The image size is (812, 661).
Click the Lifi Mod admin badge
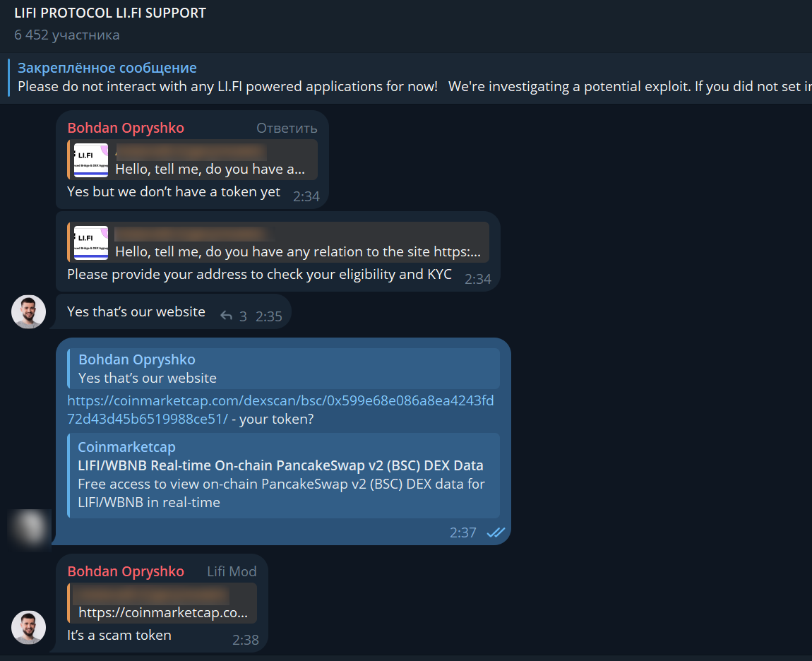click(x=232, y=571)
